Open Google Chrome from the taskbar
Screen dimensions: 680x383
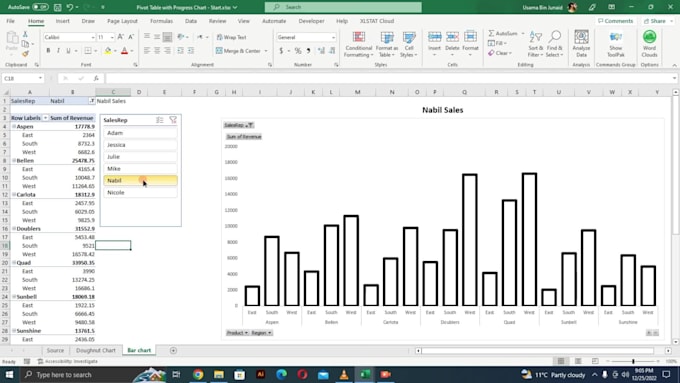pyautogui.click(x=198, y=374)
